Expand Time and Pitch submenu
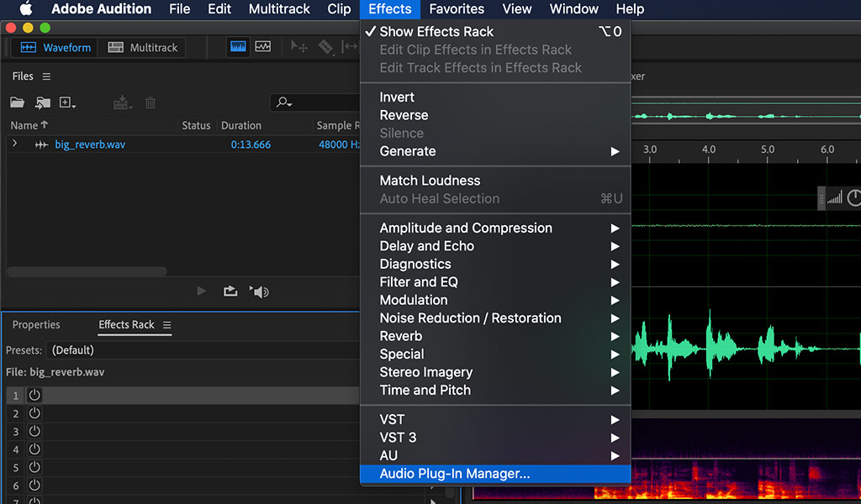The height and width of the screenshot is (504, 861). (x=494, y=391)
